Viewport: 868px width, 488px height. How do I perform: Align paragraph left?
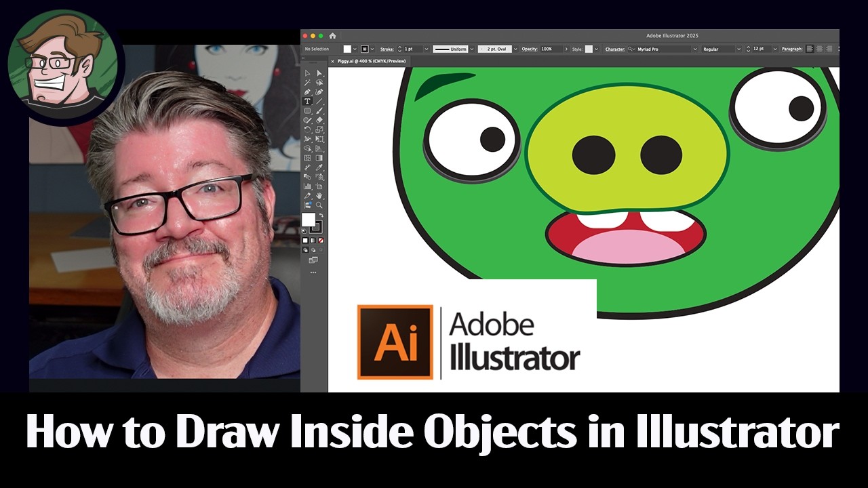click(810, 49)
